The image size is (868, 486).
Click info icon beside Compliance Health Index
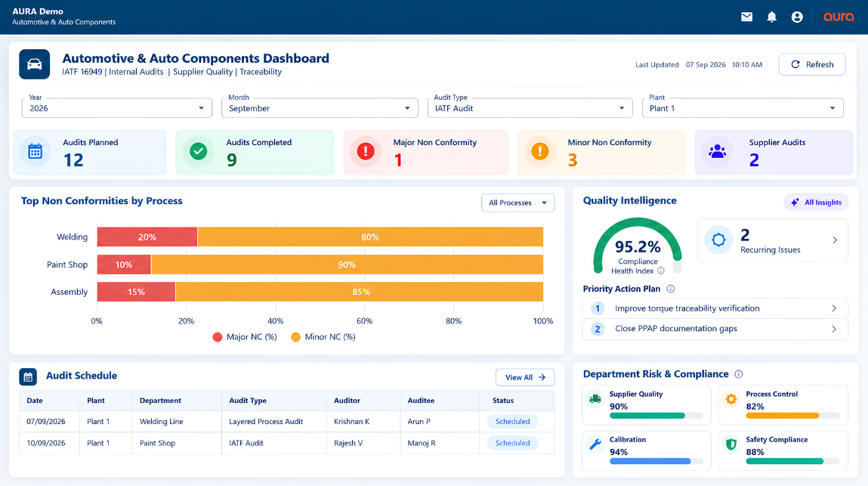click(660, 271)
